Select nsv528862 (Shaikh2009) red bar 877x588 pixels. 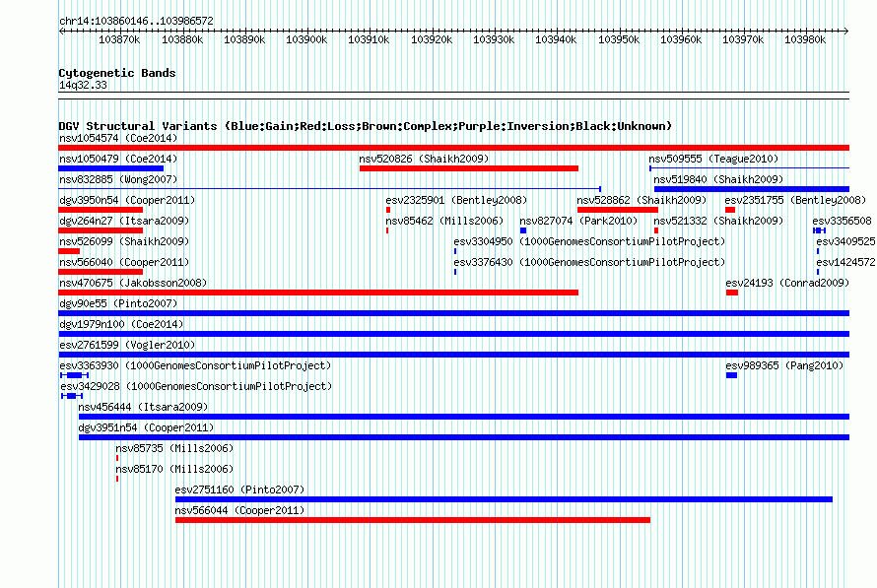(618, 210)
